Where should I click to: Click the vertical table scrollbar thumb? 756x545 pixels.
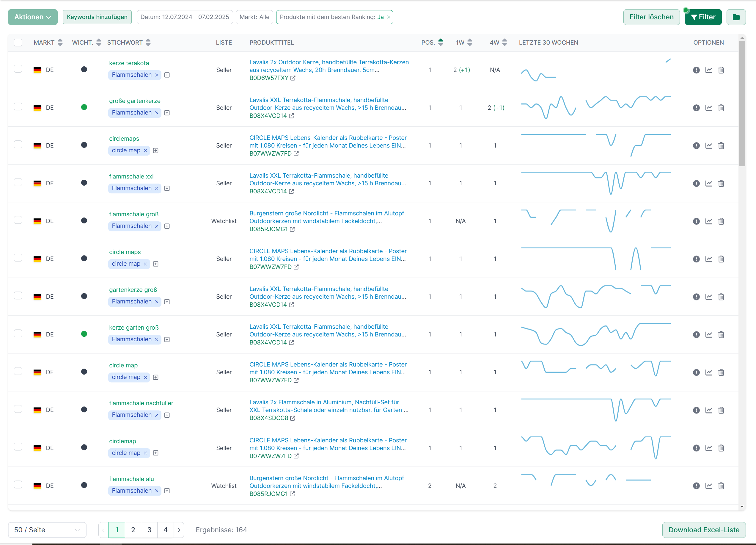pyautogui.click(x=742, y=104)
